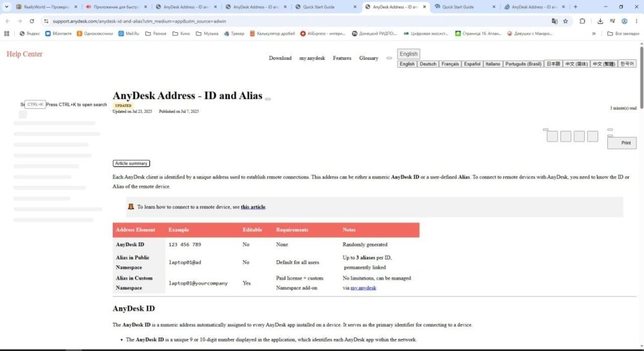
Task: Expand the Кино bookmarks folder
Action: 181,33
